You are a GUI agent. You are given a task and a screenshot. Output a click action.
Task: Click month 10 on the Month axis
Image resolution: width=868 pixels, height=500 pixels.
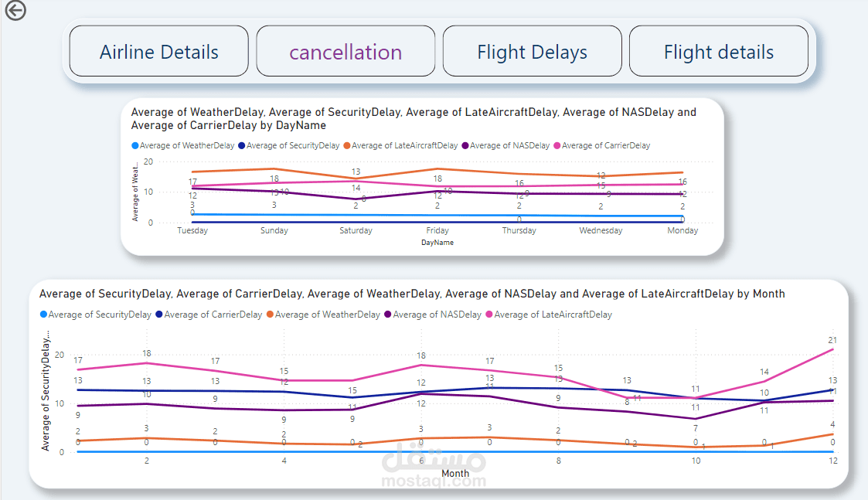point(696,461)
